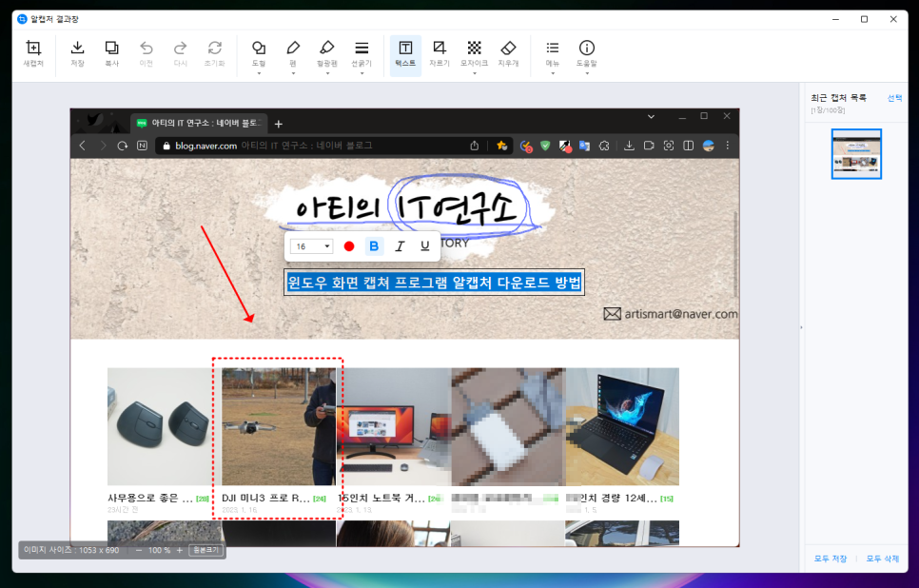Click the [1장/100장] capture count
Viewport: 919px width, 588px height.
[828, 110]
